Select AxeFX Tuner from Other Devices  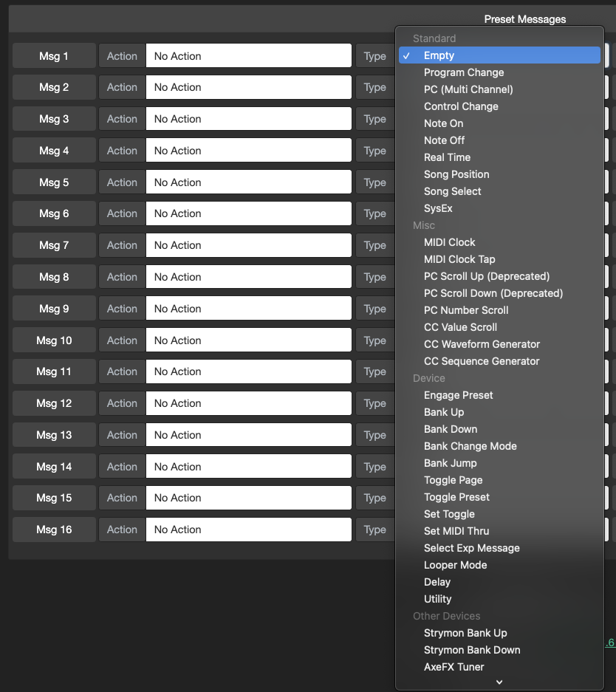(x=454, y=667)
